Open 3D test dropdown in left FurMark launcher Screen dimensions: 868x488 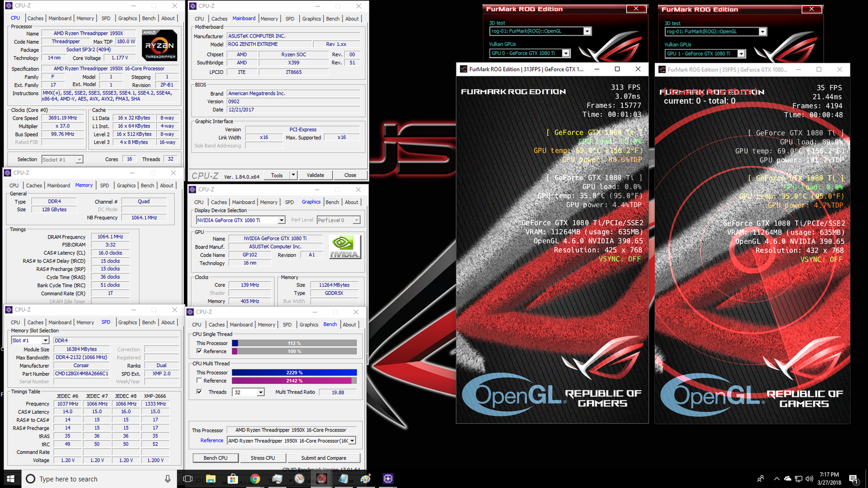[x=587, y=31]
